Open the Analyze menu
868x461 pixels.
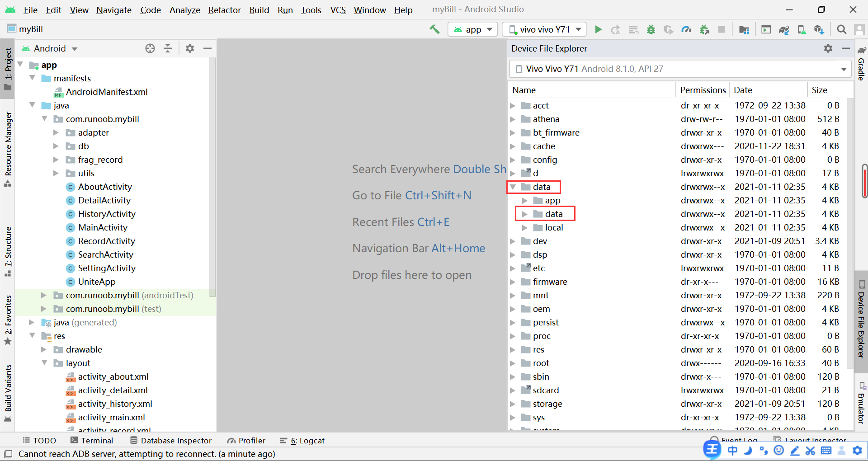click(x=184, y=10)
